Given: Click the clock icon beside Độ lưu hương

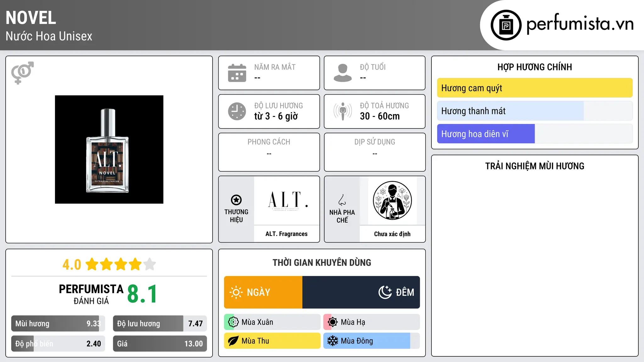Looking at the screenshot, I should click(237, 111).
